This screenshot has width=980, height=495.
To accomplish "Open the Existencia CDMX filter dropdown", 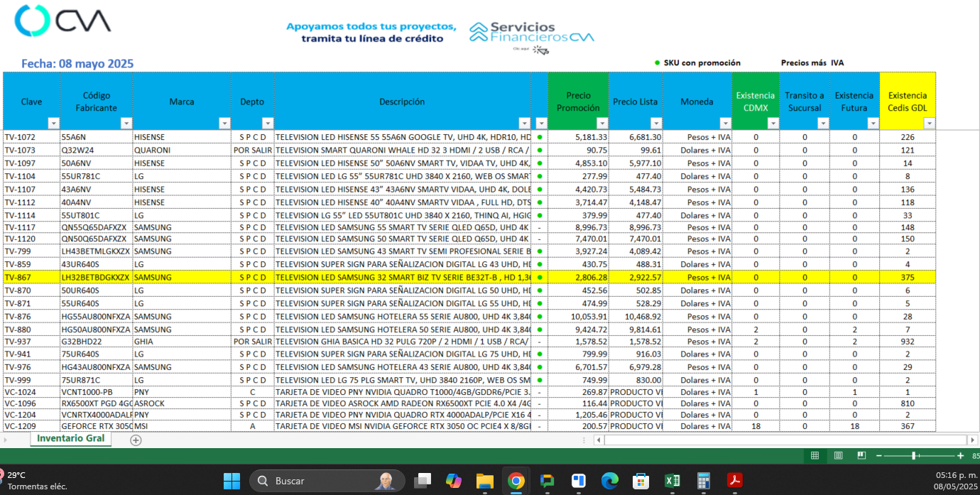I will coord(773,123).
